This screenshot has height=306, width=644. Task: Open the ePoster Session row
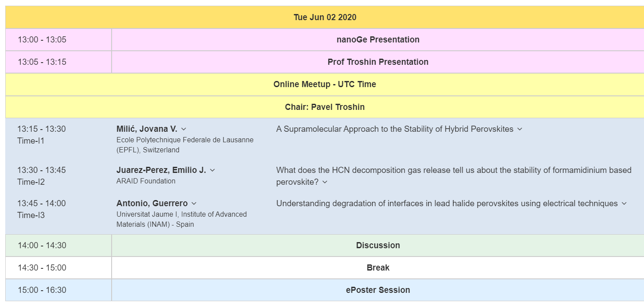point(325,290)
